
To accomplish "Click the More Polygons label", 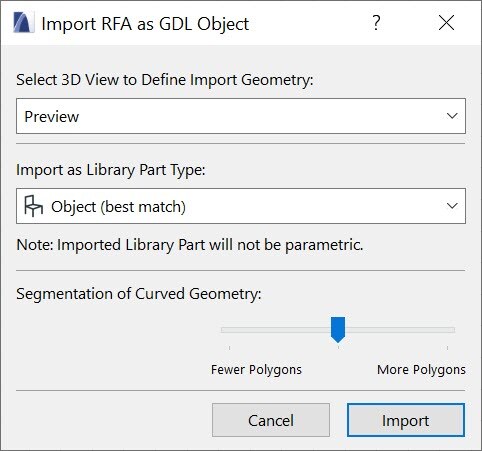I will [421, 370].
